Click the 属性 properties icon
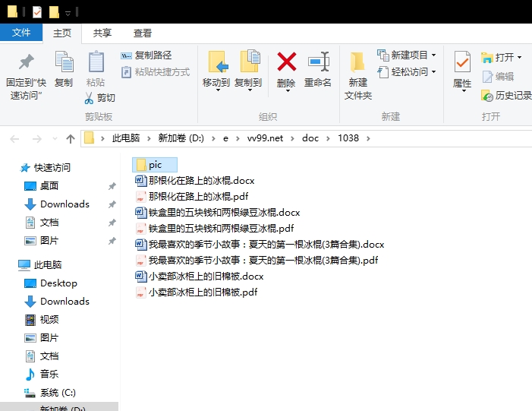Image resolution: width=532 pixels, height=411 pixels. (462, 62)
